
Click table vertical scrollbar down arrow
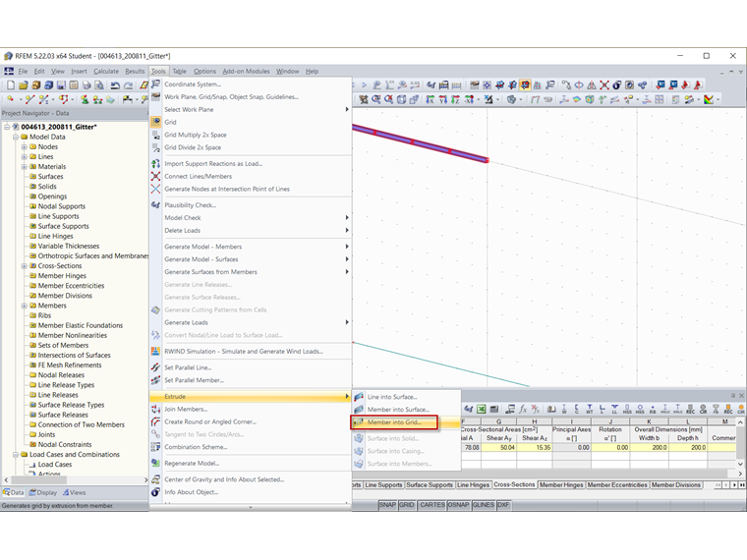pyautogui.click(x=740, y=464)
